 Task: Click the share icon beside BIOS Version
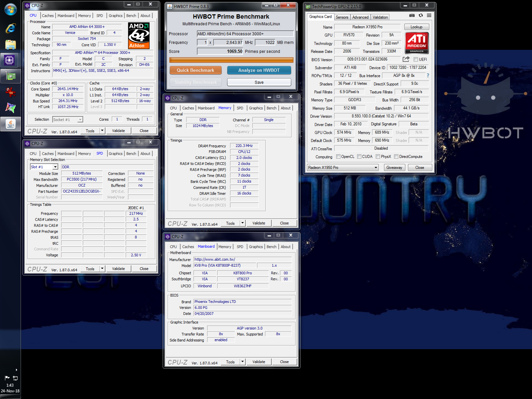coord(406,59)
